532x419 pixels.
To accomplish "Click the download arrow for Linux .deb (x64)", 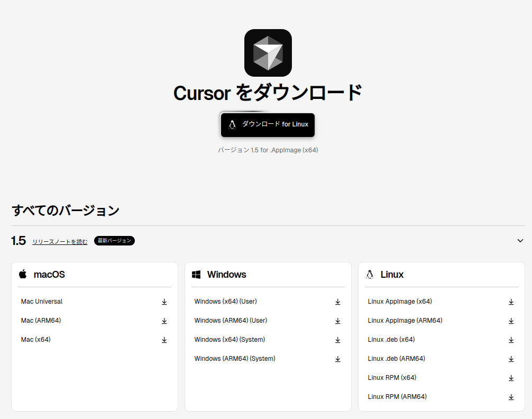I will pyautogui.click(x=511, y=340).
